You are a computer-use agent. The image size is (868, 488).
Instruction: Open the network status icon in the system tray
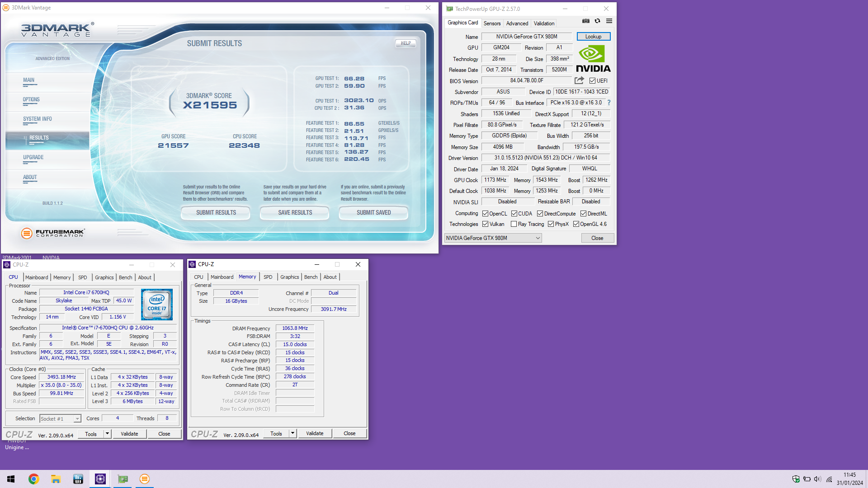(829, 479)
